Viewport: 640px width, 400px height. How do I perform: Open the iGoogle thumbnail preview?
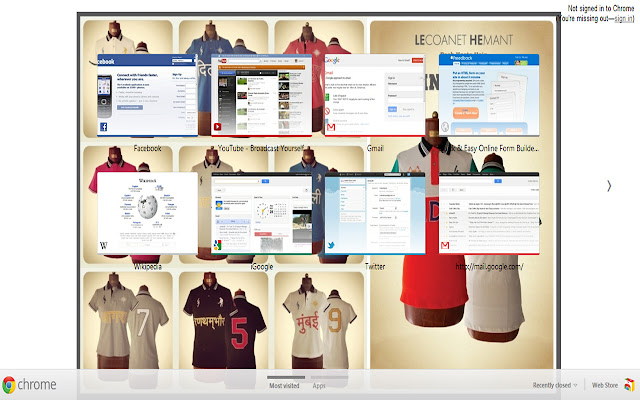coord(261,213)
